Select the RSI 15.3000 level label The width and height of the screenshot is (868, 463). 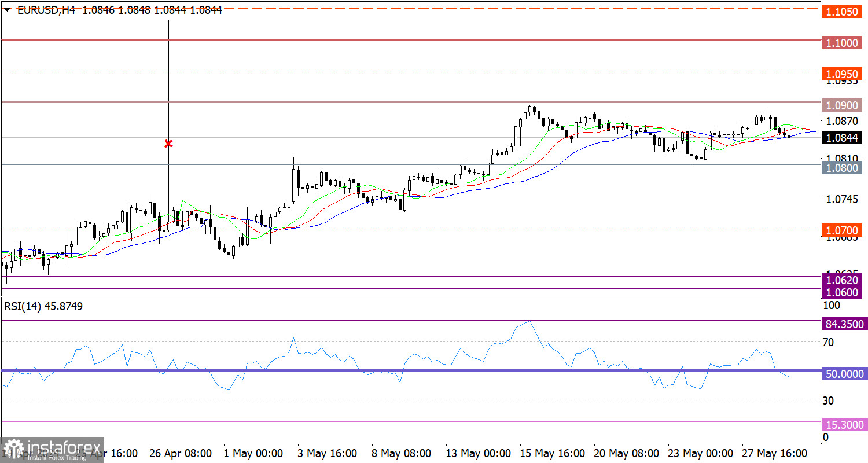coord(845,425)
